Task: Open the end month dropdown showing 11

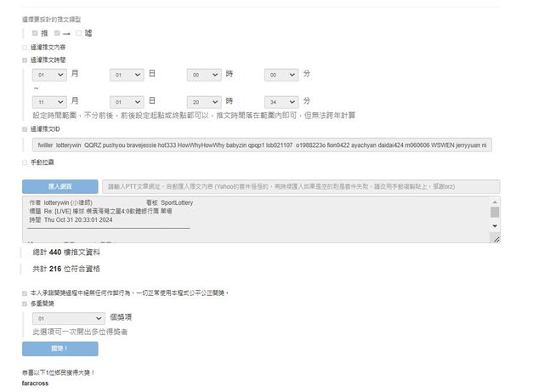Action: 49,100
